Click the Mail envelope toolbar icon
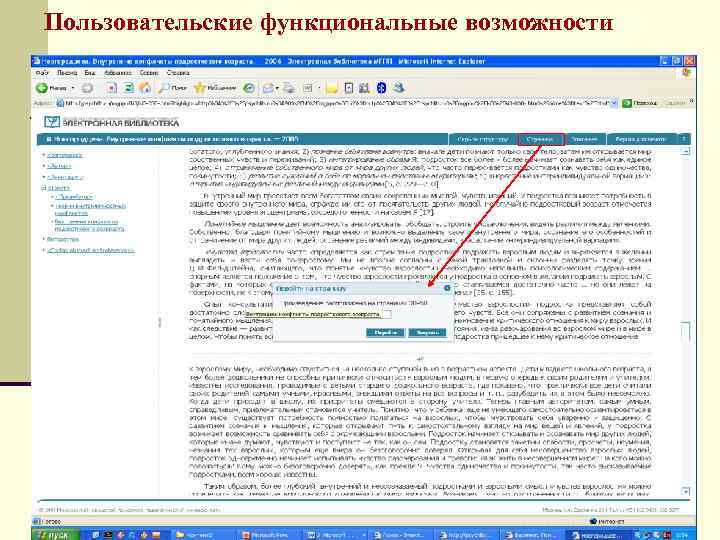The image size is (720, 540). (x=268, y=88)
